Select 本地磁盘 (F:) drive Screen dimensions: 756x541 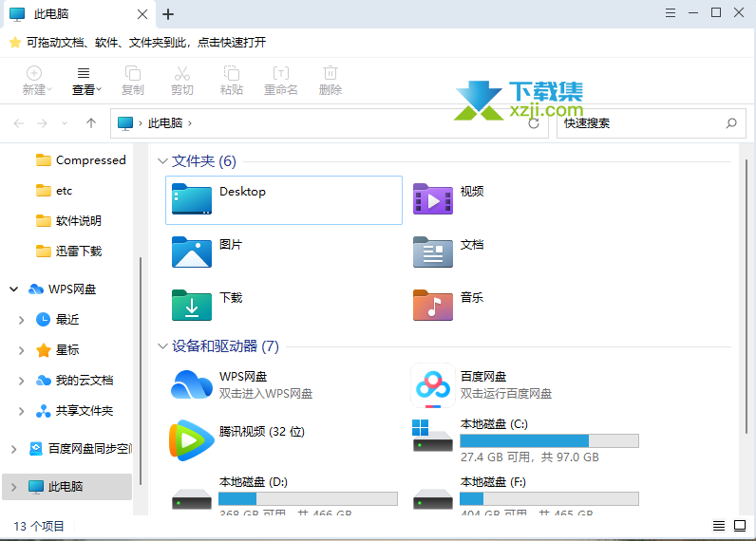[x=525, y=496]
